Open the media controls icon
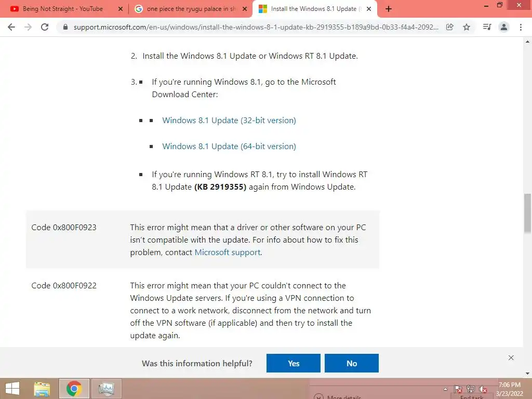532x399 pixels. [487, 27]
